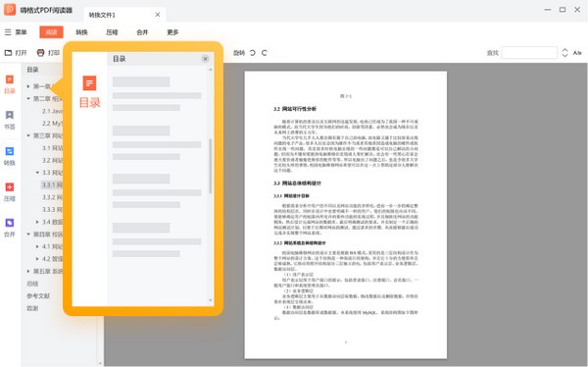
Task: Select outline entry 3.2
Action: (52, 160)
